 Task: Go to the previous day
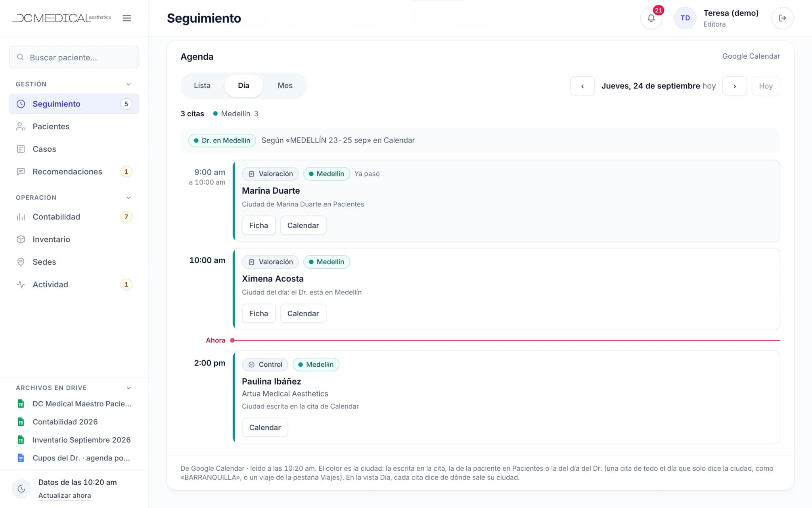(x=582, y=86)
